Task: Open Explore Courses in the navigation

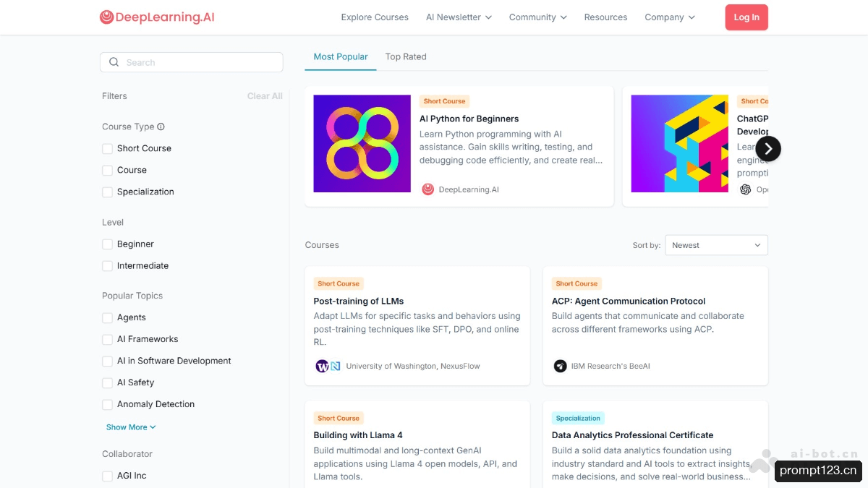Action: tap(375, 17)
